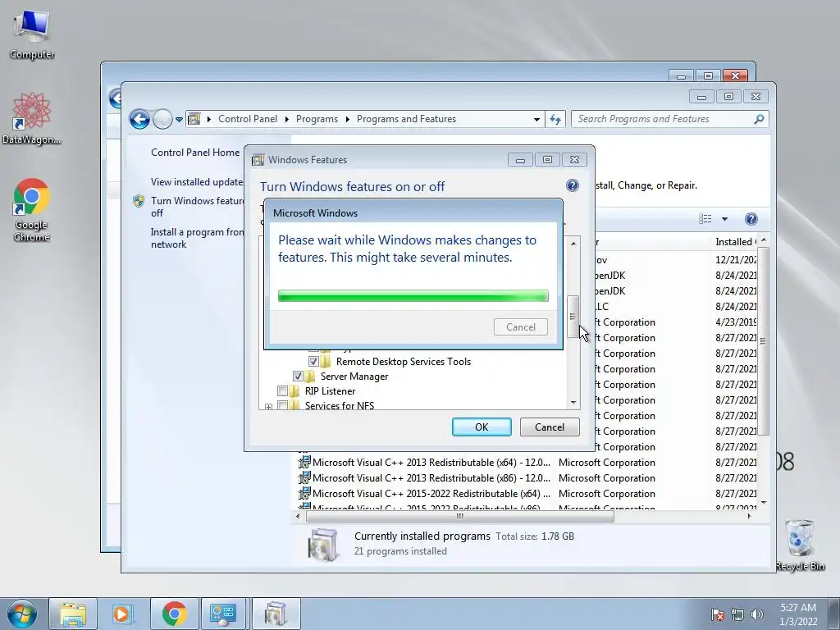Click Cancel in the Microsoft Windows progress dialog

[x=521, y=326]
